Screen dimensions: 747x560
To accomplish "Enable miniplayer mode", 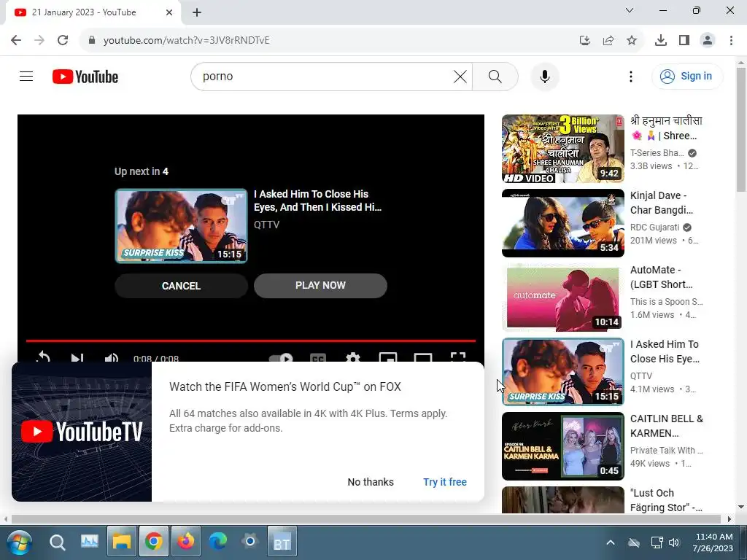I will 388,357.
